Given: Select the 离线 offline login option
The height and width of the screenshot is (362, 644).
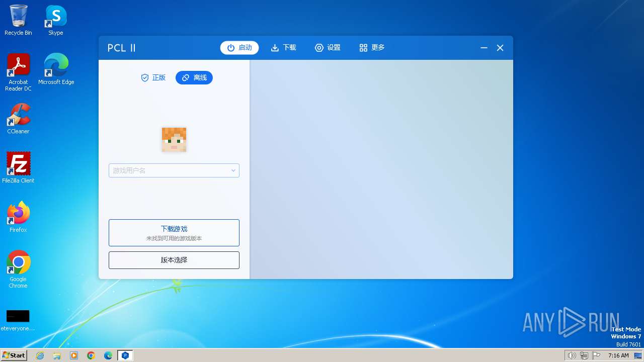Looking at the screenshot, I should tap(194, 78).
